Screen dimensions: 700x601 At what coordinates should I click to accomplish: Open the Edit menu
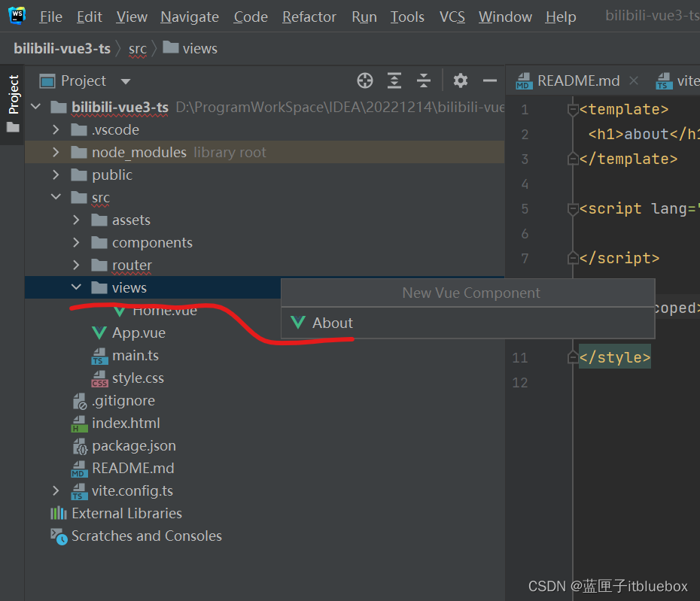pos(90,17)
